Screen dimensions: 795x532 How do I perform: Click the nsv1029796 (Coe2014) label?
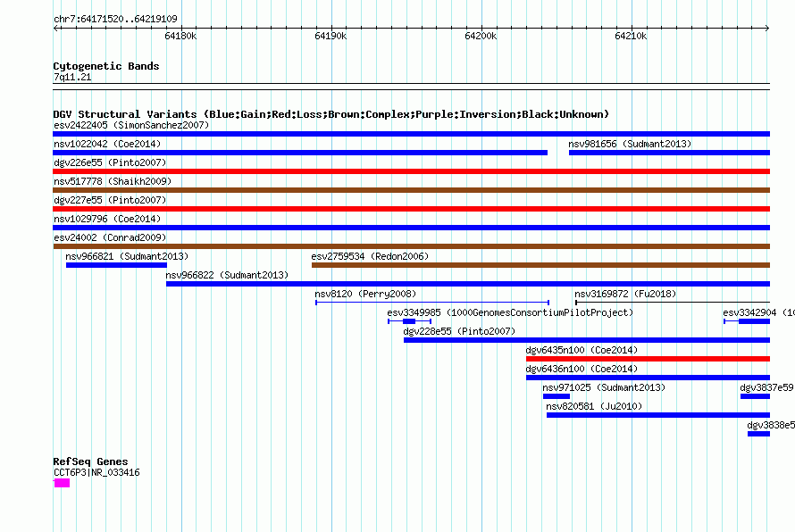(107, 219)
